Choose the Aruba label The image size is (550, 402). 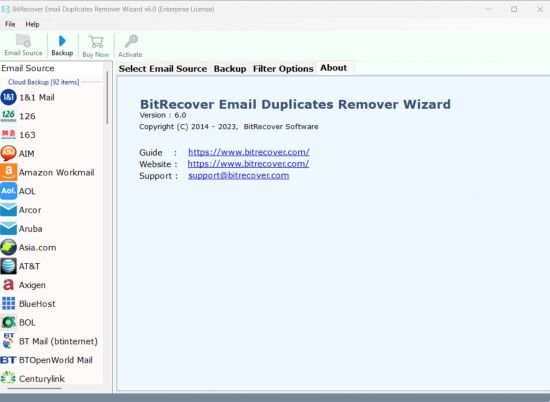[31, 229]
